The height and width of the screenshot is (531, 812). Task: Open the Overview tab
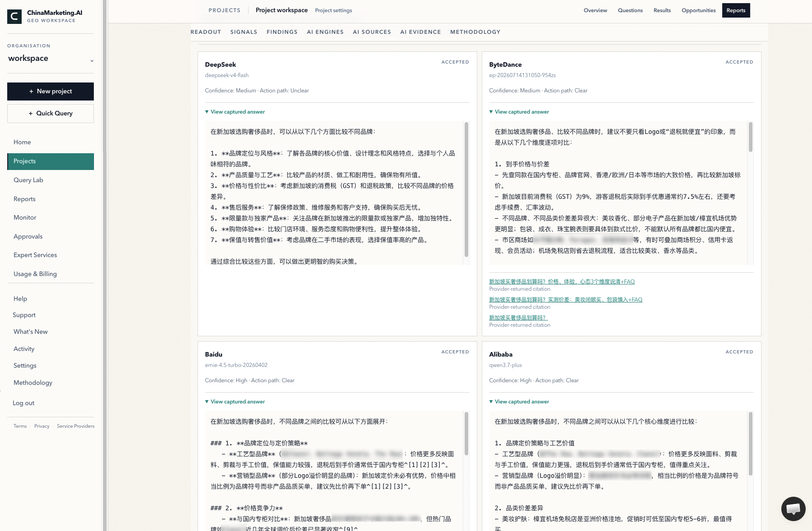[x=595, y=10]
